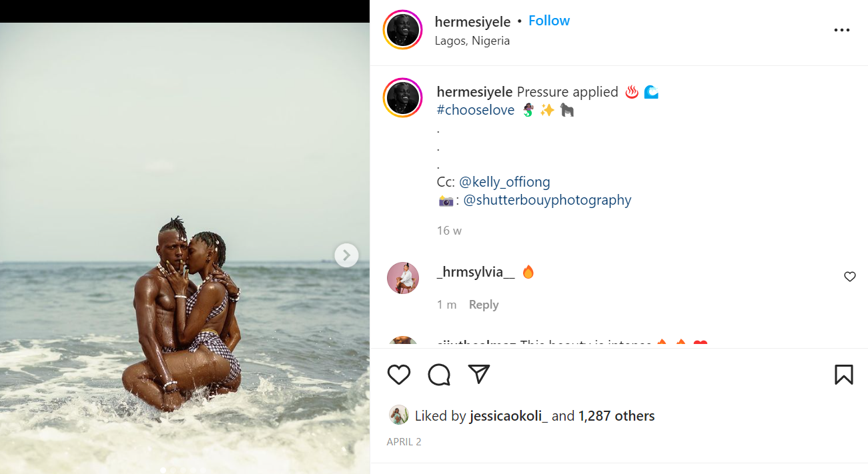Viewport: 868px width, 474px height.
Task: Like the post with the heart icon
Action: click(x=399, y=375)
